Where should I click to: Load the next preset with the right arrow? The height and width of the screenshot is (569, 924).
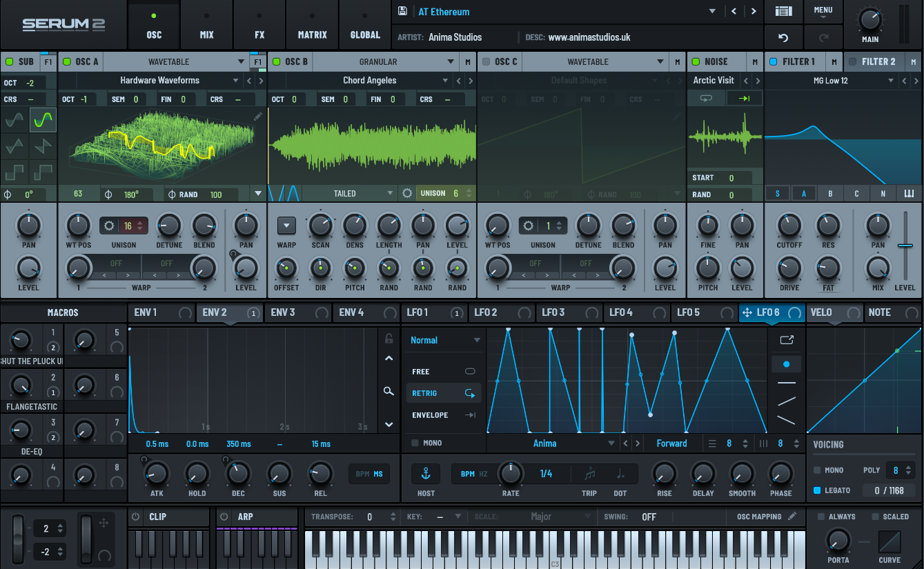tap(753, 12)
